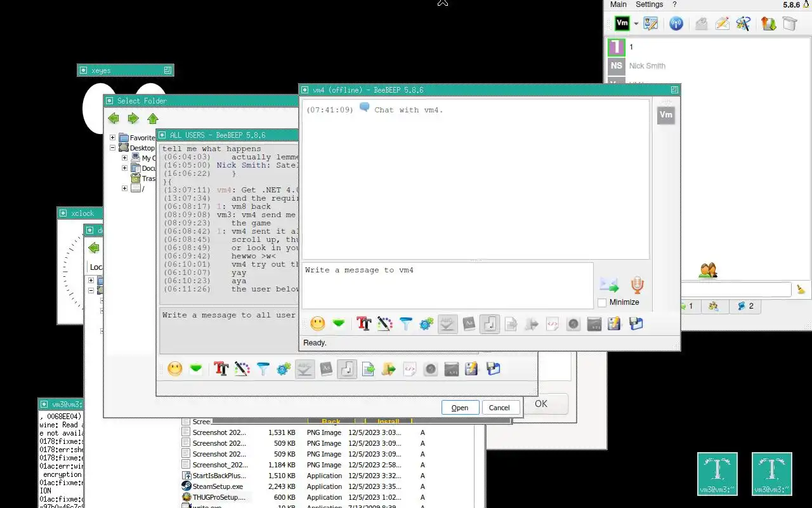Click the dark window icon in vm4 chat toolbar
Image resolution: width=812 pixels, height=508 pixels.
(594, 324)
